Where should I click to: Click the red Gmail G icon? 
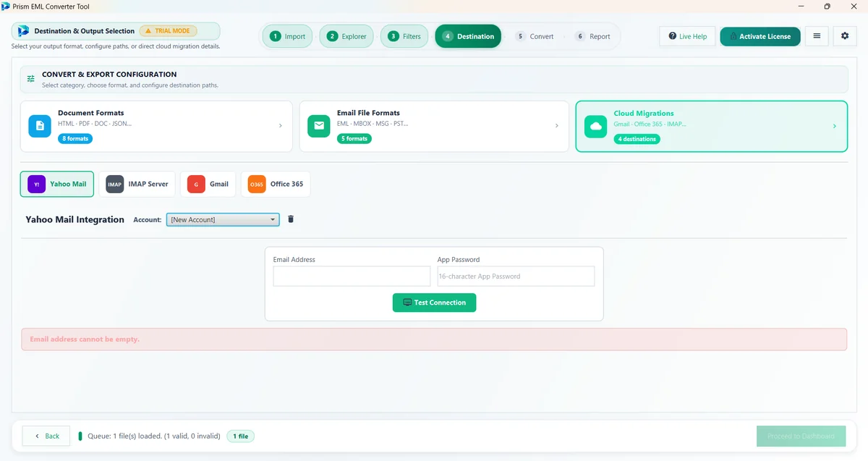[x=196, y=185]
